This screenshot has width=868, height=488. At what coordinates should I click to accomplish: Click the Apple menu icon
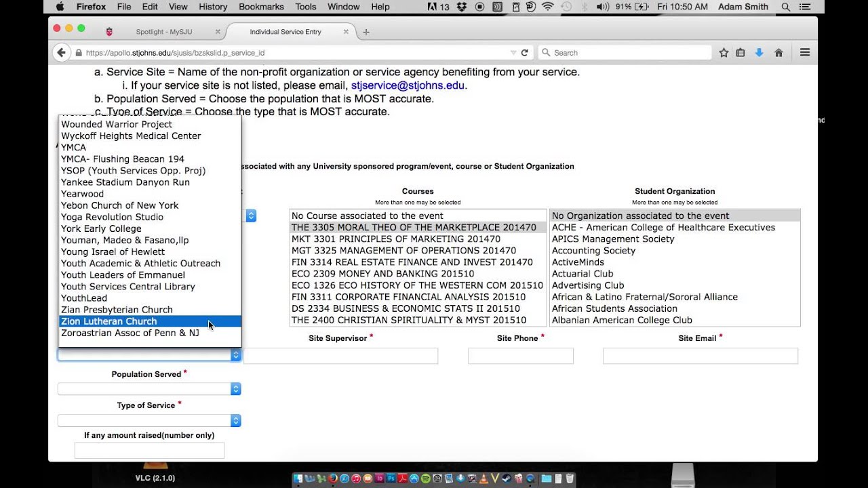click(x=60, y=7)
